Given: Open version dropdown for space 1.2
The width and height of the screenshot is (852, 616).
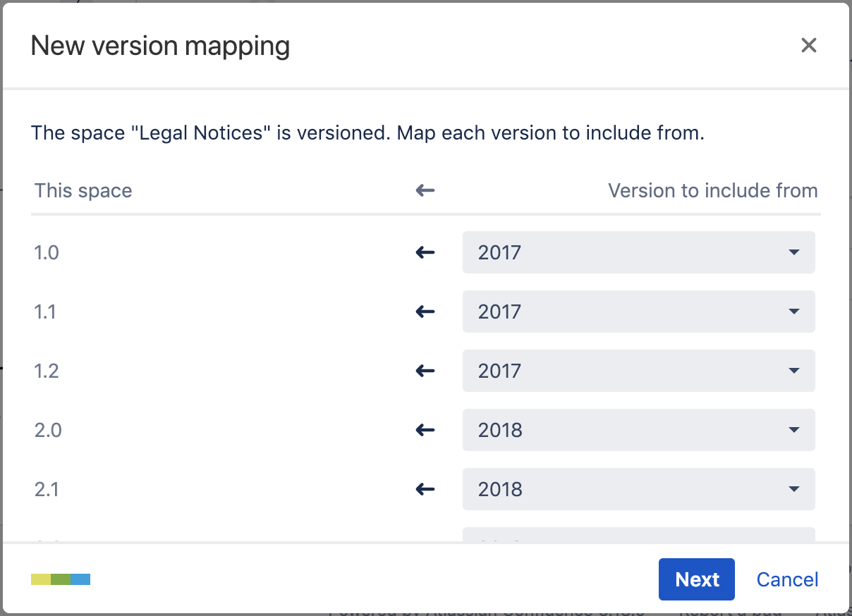Looking at the screenshot, I should click(x=638, y=371).
